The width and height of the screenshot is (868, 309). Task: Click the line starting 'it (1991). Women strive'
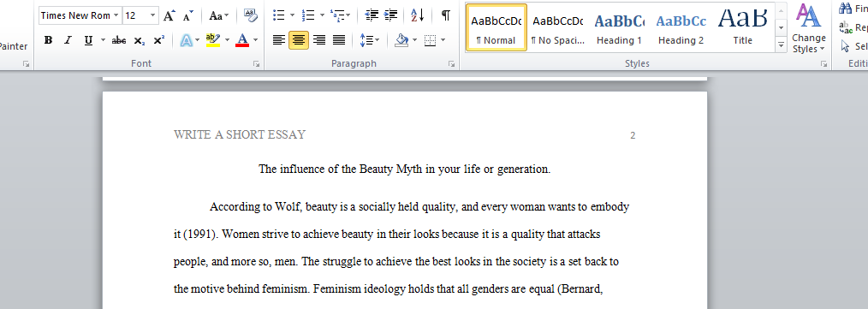point(387,235)
